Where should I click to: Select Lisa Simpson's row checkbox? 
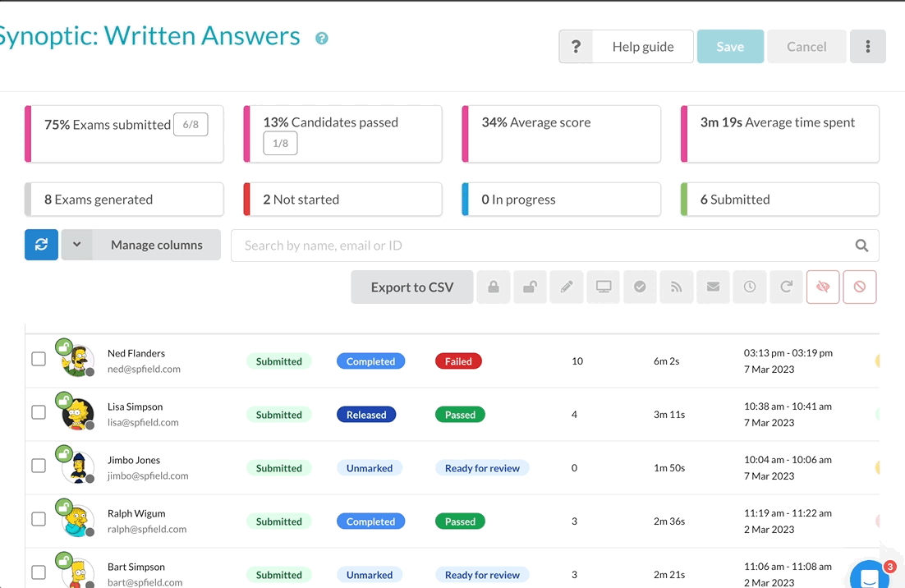(x=39, y=412)
